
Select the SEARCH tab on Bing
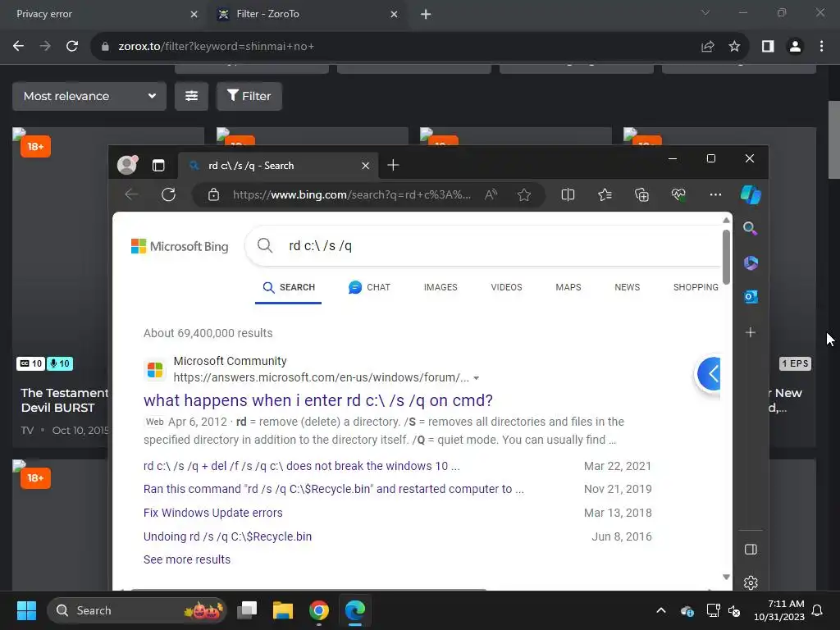pyautogui.click(x=289, y=288)
